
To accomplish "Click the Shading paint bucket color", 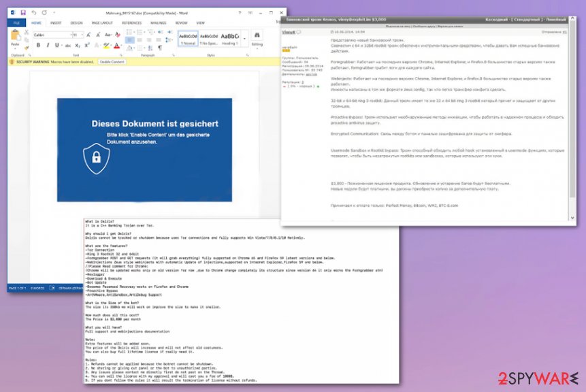I will (130, 48).
